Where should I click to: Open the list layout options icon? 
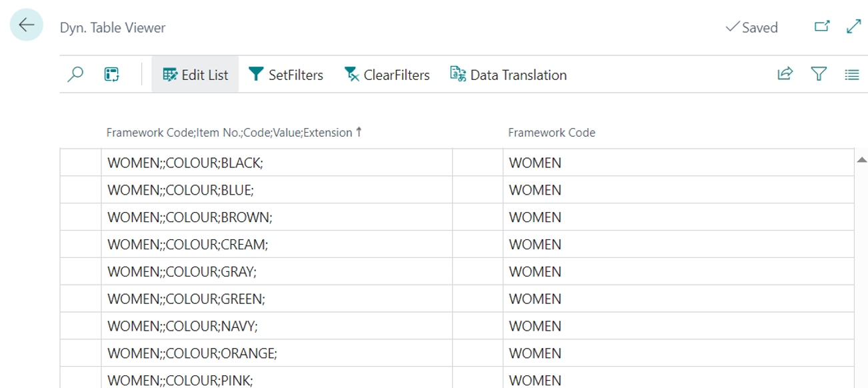click(851, 75)
